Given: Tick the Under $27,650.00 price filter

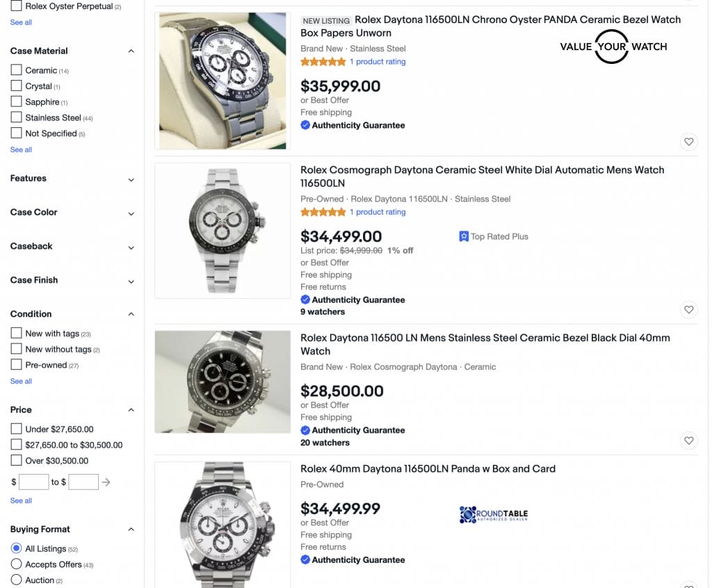Looking at the screenshot, I should 17,429.
